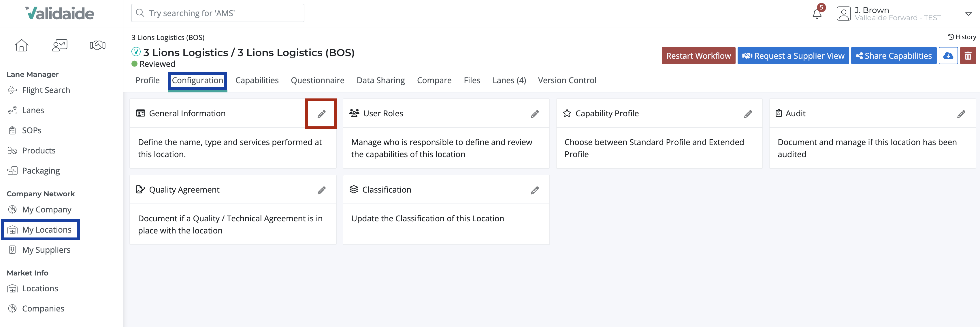Open the user dashboard chart icon
Image resolution: width=980 pixels, height=327 pixels.
click(x=60, y=45)
